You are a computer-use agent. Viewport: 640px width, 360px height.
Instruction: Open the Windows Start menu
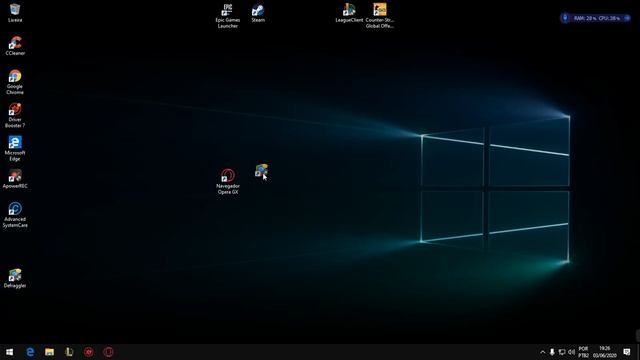point(9,352)
